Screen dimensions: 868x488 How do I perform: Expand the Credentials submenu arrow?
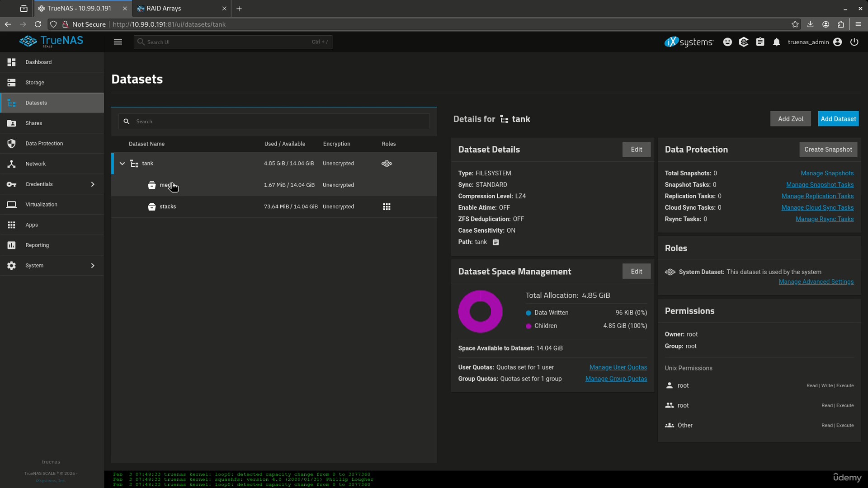pos(93,184)
